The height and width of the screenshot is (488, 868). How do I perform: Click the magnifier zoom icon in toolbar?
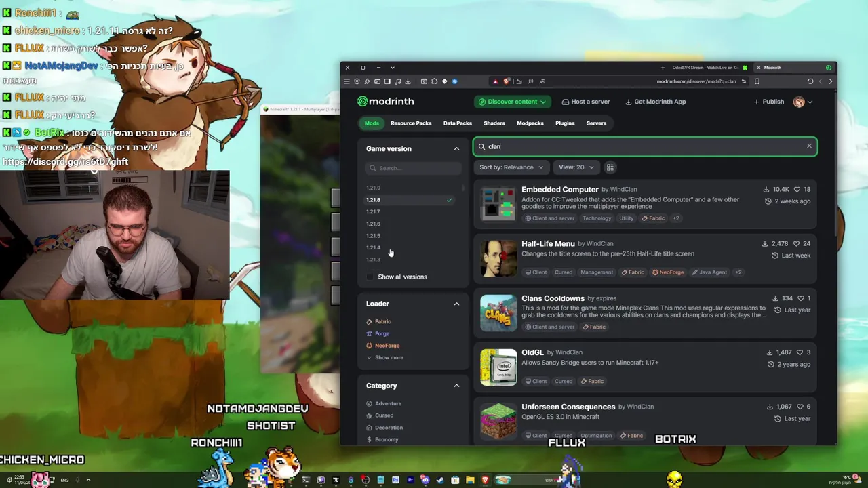(x=530, y=81)
